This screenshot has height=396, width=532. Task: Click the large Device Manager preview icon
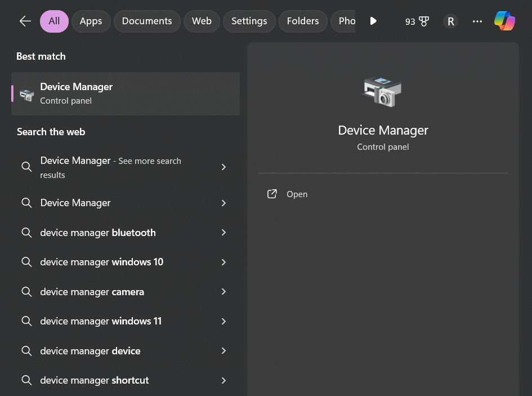383,92
